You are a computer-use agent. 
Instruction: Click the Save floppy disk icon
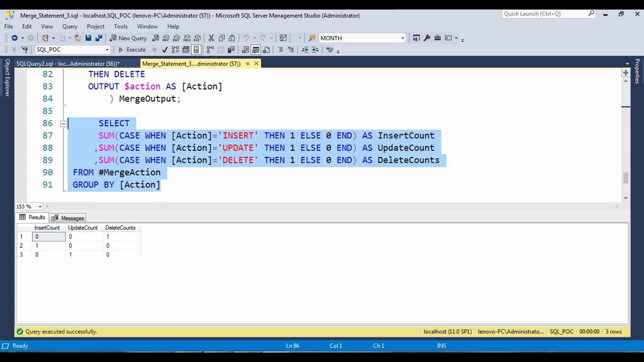click(88, 38)
